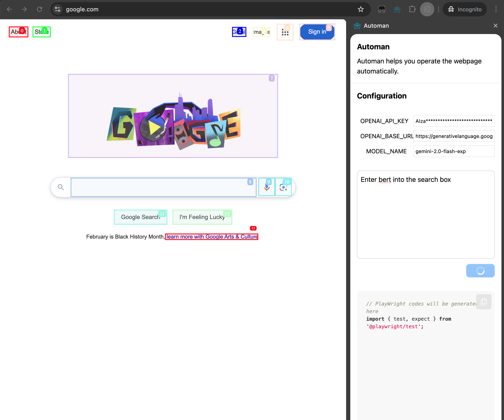This screenshot has height=420, width=504.
Task: Click the I'm Feeling Lucky button
Action: click(202, 217)
